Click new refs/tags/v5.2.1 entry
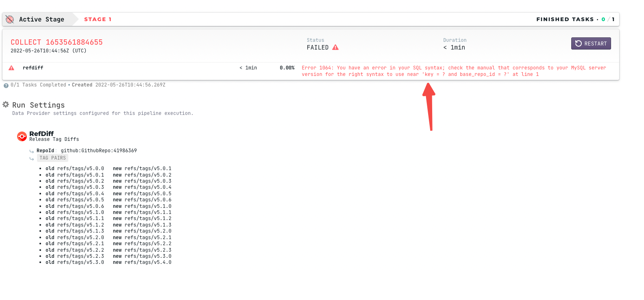The width and height of the screenshot is (644, 300). [x=142, y=237]
